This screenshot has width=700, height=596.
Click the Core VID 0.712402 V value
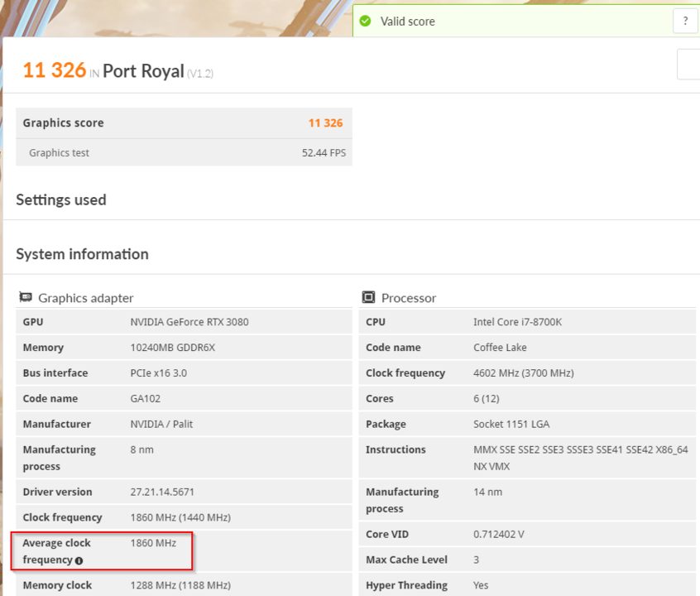click(499, 535)
